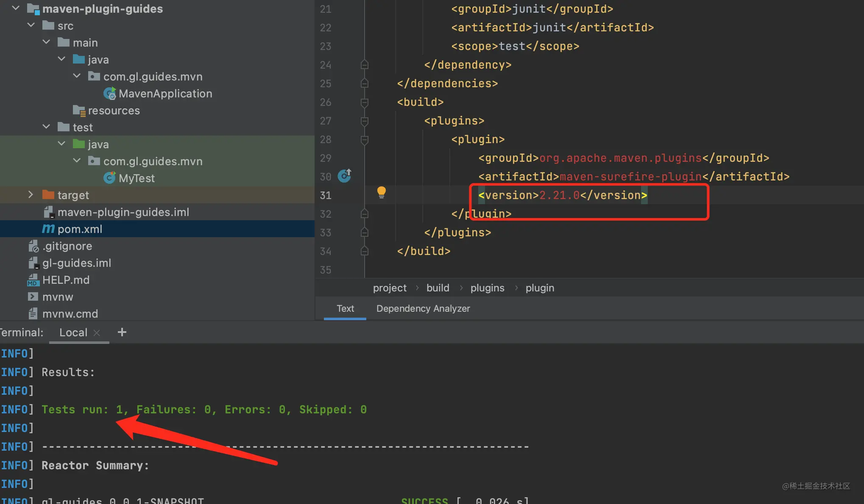The width and height of the screenshot is (864, 504).
Task: Click the intention light bulb on line 31
Action: pyautogui.click(x=381, y=192)
